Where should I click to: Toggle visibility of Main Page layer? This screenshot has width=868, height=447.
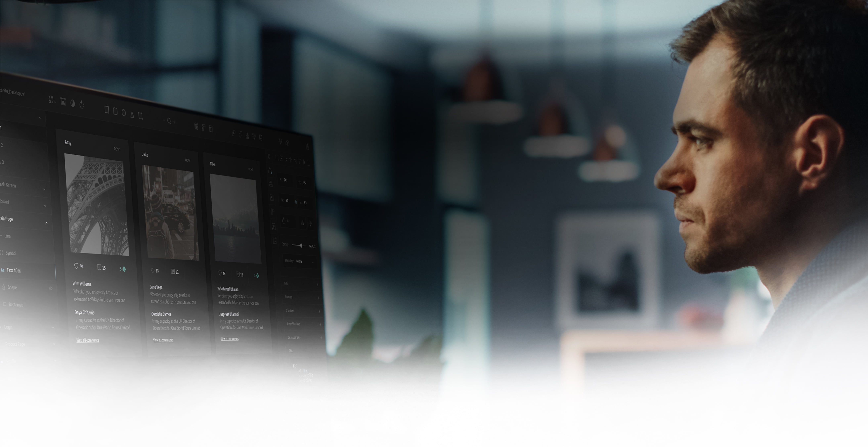point(47,222)
